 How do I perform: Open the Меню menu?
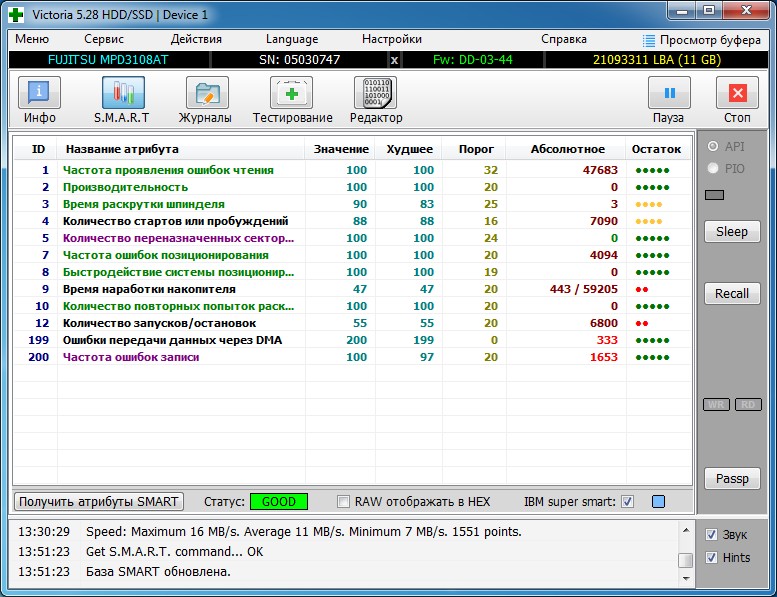(x=32, y=39)
